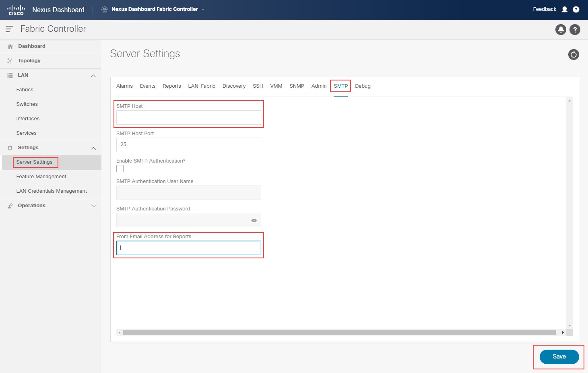Switch to the Admin tab

(x=319, y=86)
